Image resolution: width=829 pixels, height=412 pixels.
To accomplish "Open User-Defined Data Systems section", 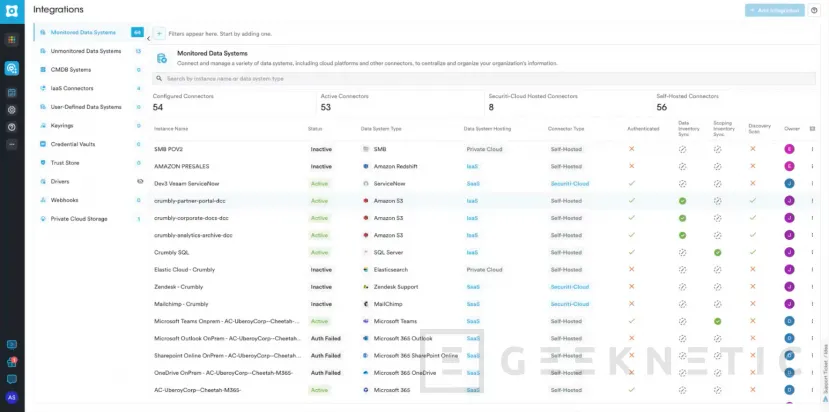I will coord(86,107).
